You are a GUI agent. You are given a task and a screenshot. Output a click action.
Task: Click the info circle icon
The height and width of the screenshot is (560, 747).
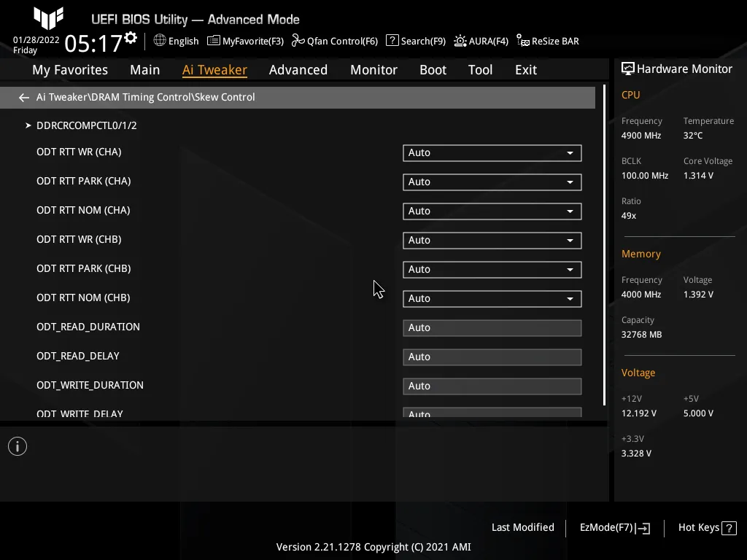18,446
